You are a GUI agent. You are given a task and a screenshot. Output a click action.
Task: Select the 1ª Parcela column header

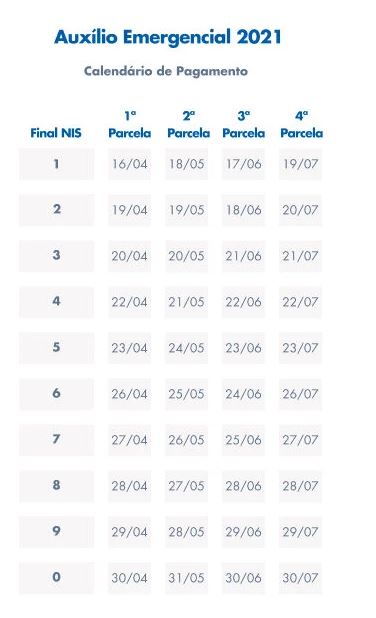coord(130,125)
